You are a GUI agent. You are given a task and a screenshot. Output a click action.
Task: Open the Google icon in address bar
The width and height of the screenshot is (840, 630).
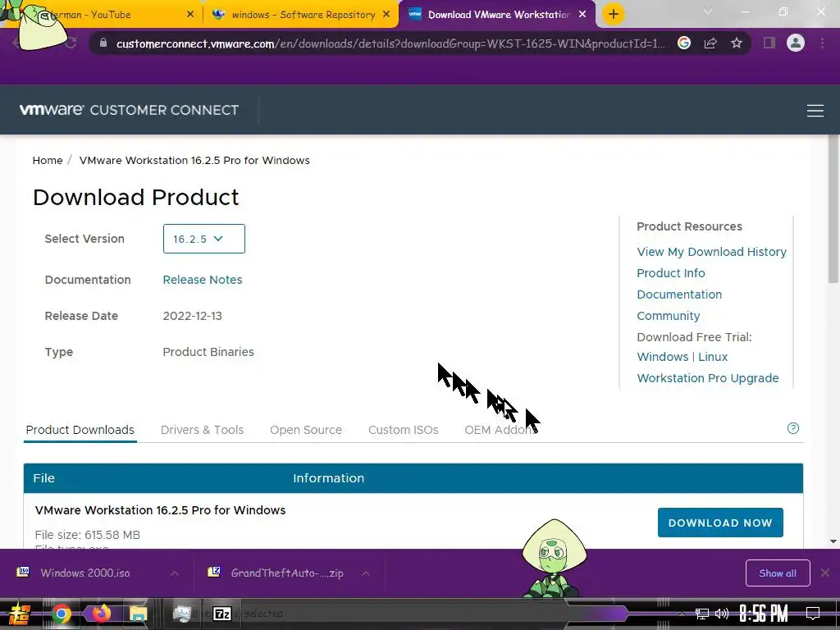(x=684, y=43)
